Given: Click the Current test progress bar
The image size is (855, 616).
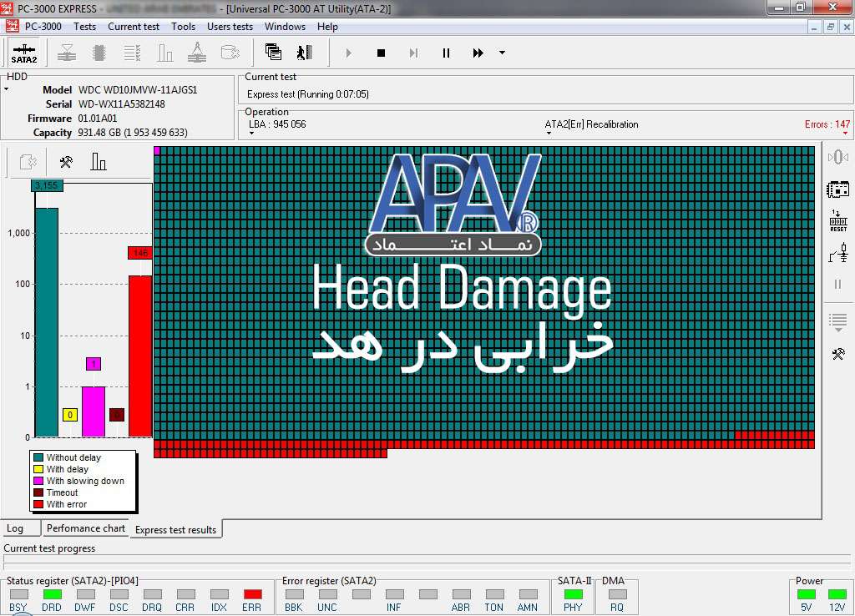Looking at the screenshot, I should pyautogui.click(x=427, y=558).
